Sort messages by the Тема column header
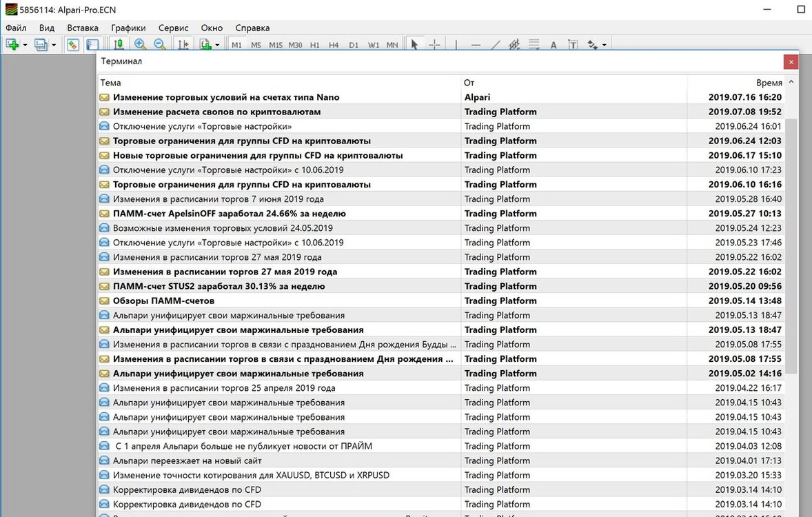This screenshot has width=812, height=517. coord(280,82)
